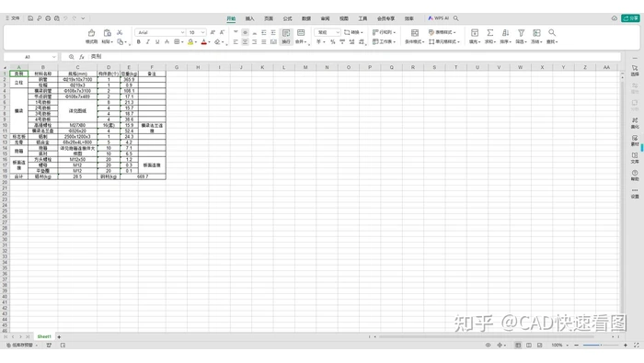Click the green Share button

[x=630, y=18]
